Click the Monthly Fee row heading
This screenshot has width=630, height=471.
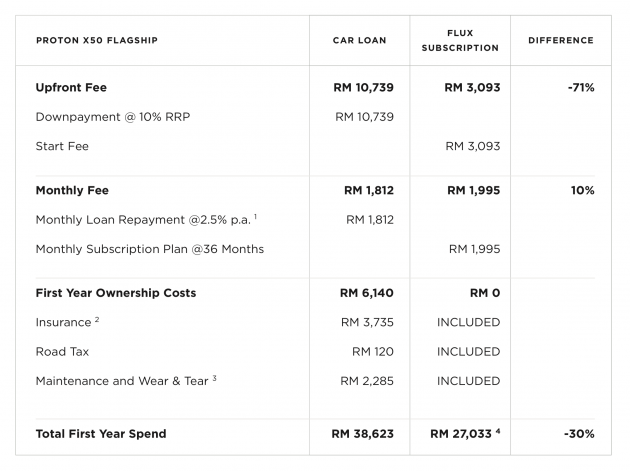(72, 190)
